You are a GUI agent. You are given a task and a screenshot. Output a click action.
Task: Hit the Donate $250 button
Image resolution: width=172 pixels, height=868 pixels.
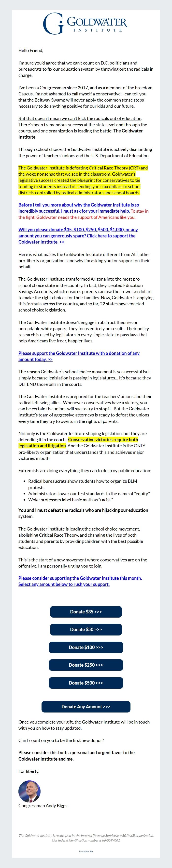pyautogui.click(x=86, y=665)
